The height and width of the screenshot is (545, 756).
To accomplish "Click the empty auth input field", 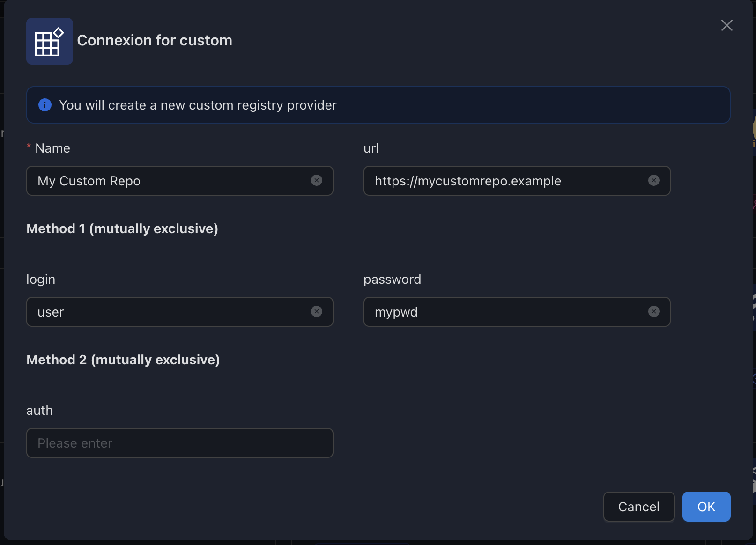I will click(x=180, y=443).
